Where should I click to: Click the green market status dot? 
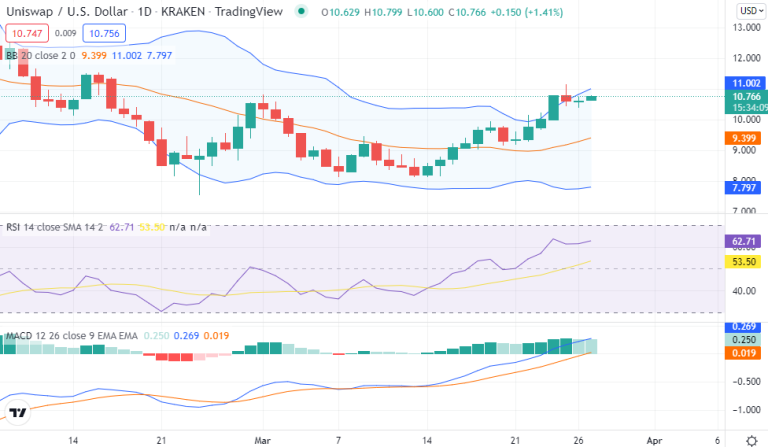[302, 11]
